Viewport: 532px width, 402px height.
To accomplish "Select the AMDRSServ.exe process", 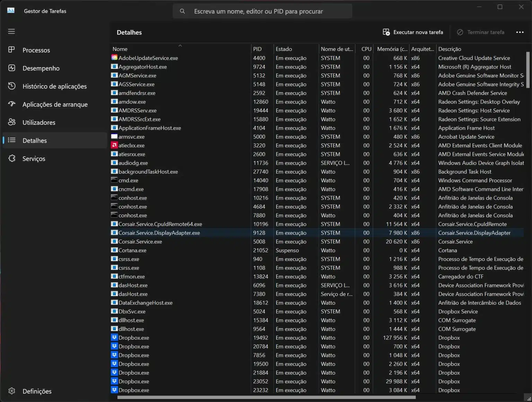I will pyautogui.click(x=317, y=110).
